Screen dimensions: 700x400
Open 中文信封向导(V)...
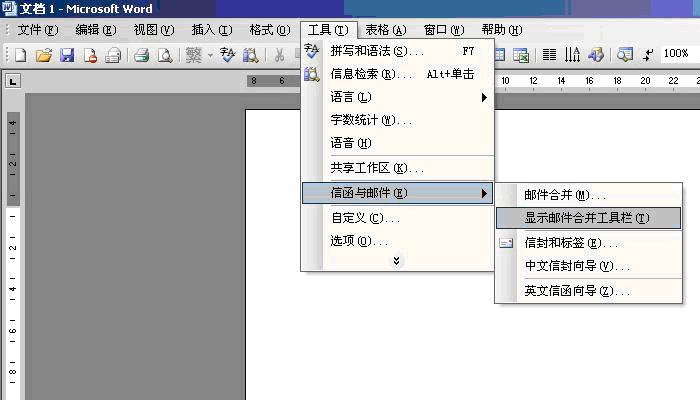[589, 266]
